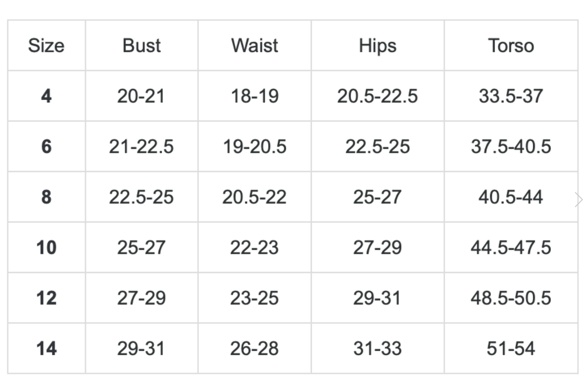Click the 31-33 hips cell

click(378, 348)
